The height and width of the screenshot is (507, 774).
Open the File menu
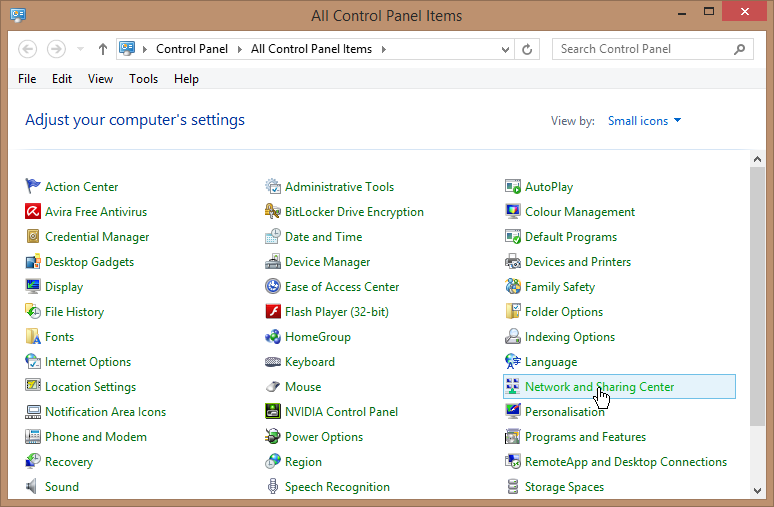coord(27,78)
